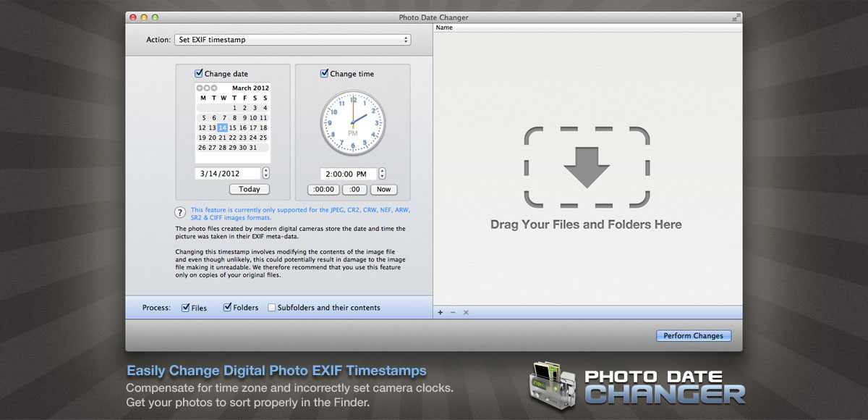This screenshot has width=868, height=420.
Task: Toggle the Change date checkbox
Action: [x=199, y=73]
